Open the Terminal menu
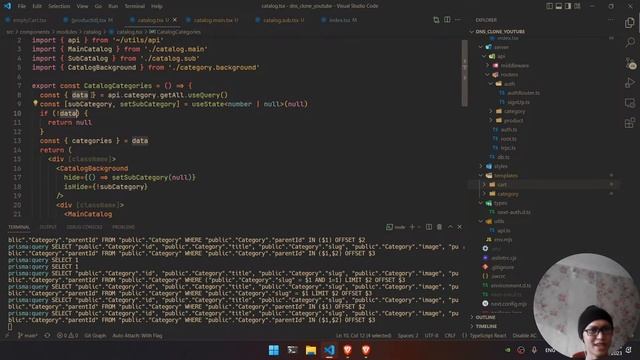 point(135,6)
